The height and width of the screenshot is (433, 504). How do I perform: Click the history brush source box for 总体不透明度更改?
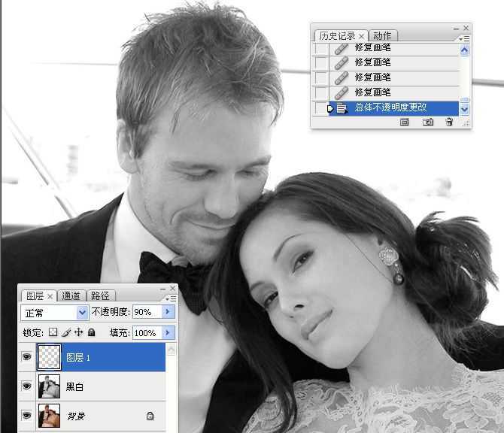(x=320, y=107)
